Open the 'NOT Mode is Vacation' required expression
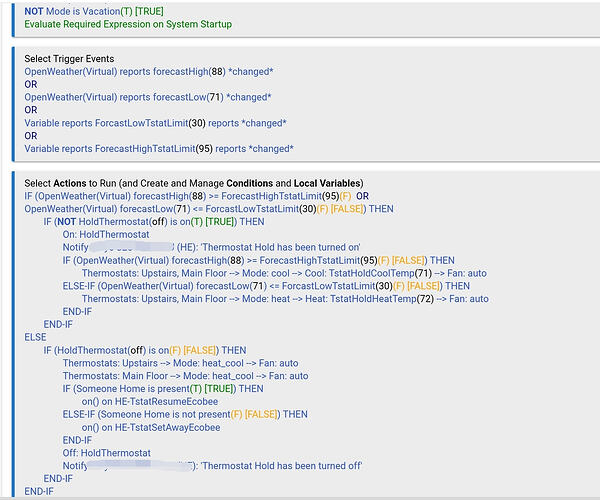This screenshot has width=600, height=500. (94, 11)
